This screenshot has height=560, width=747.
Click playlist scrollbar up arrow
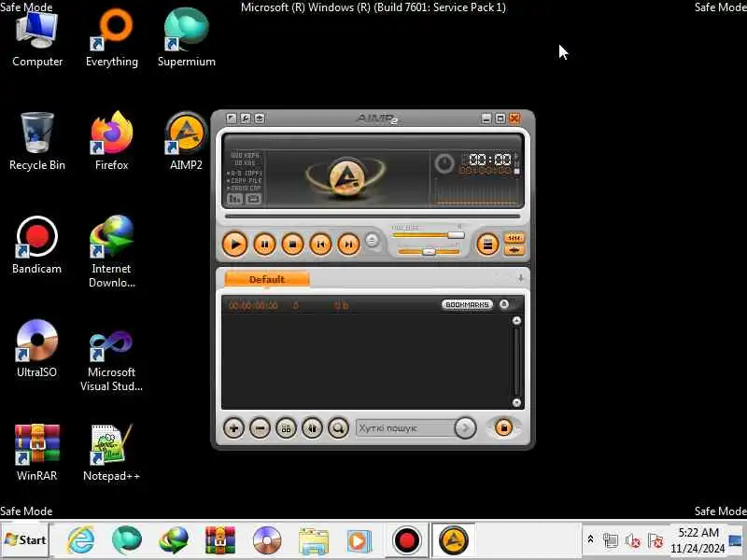(516, 320)
